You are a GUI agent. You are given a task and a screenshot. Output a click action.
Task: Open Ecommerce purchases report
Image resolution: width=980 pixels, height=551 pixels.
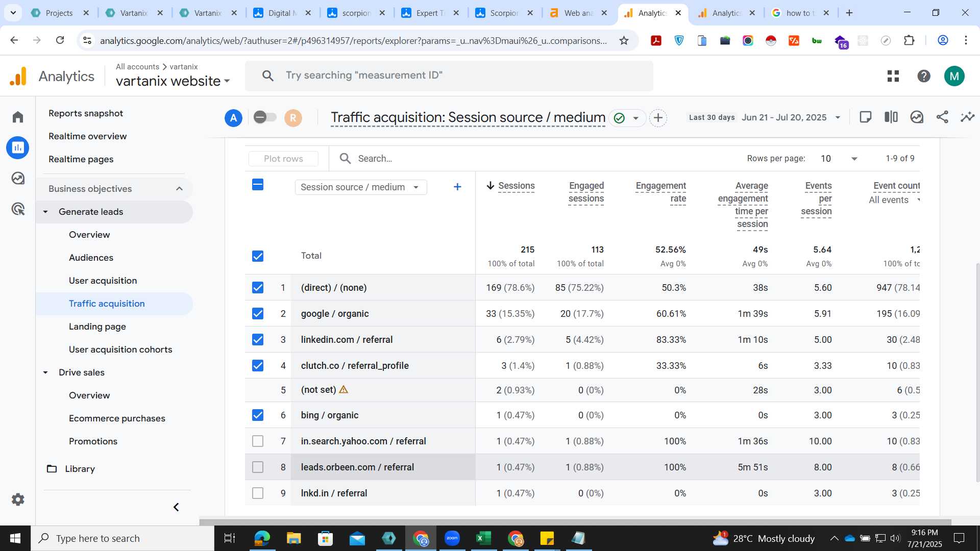(x=117, y=418)
